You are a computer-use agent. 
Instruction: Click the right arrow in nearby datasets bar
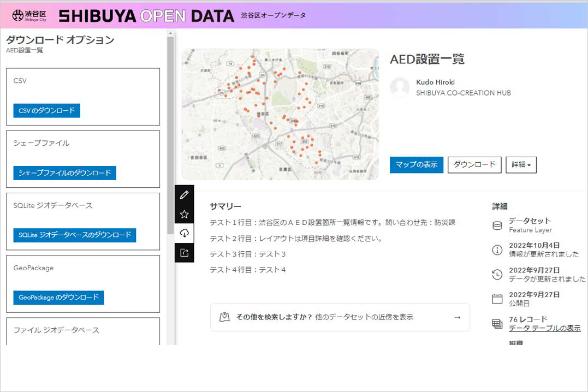[x=458, y=317]
